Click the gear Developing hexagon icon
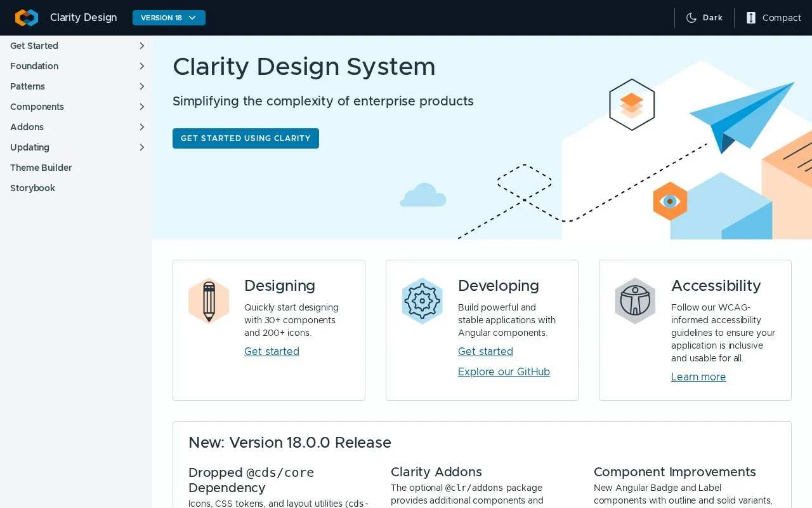Viewport: 812px width, 508px height. (x=422, y=301)
